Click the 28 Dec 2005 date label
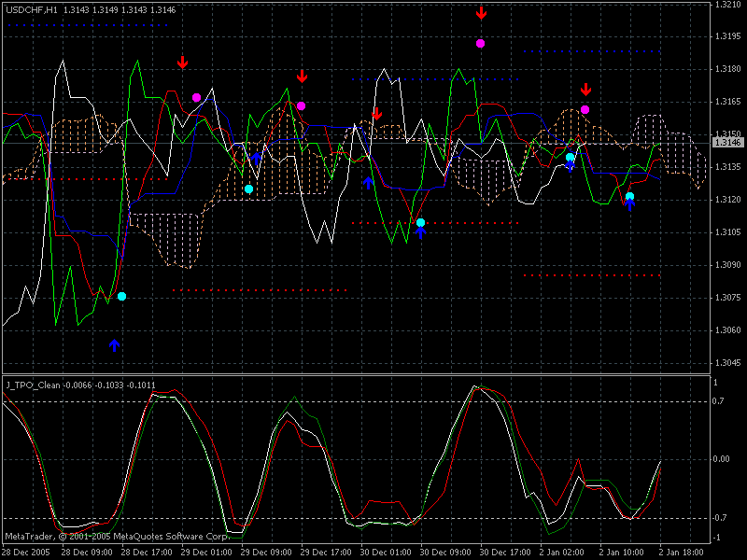The width and height of the screenshot is (747, 560). (26, 553)
